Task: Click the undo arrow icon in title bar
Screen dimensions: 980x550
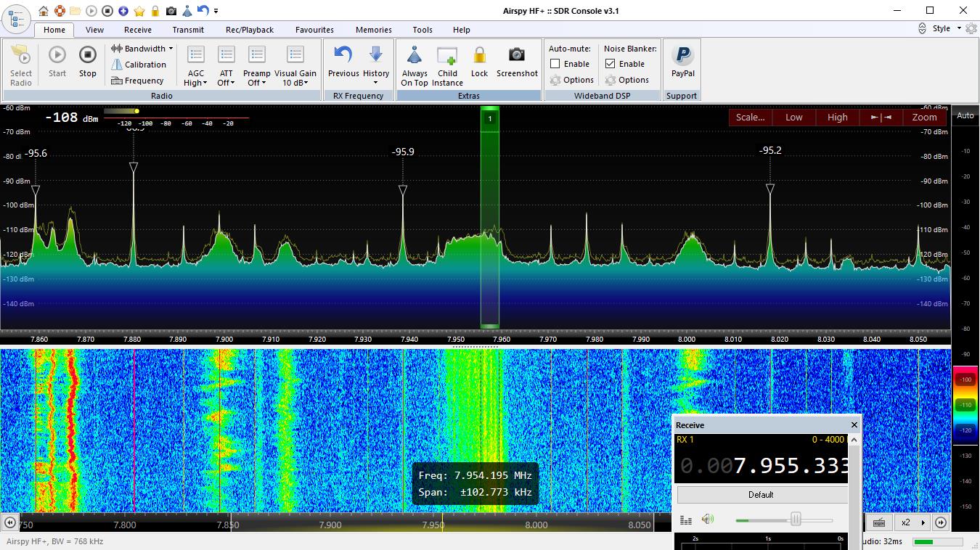Action: pyautogui.click(x=203, y=11)
